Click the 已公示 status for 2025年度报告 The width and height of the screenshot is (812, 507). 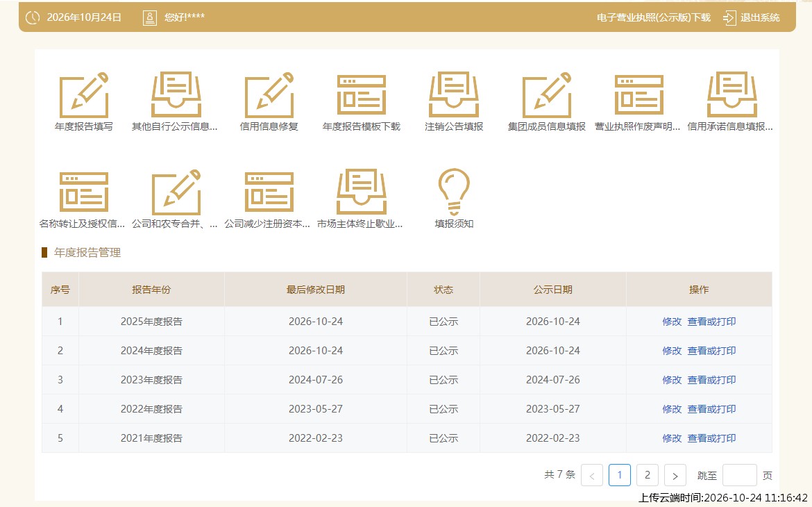click(x=443, y=322)
